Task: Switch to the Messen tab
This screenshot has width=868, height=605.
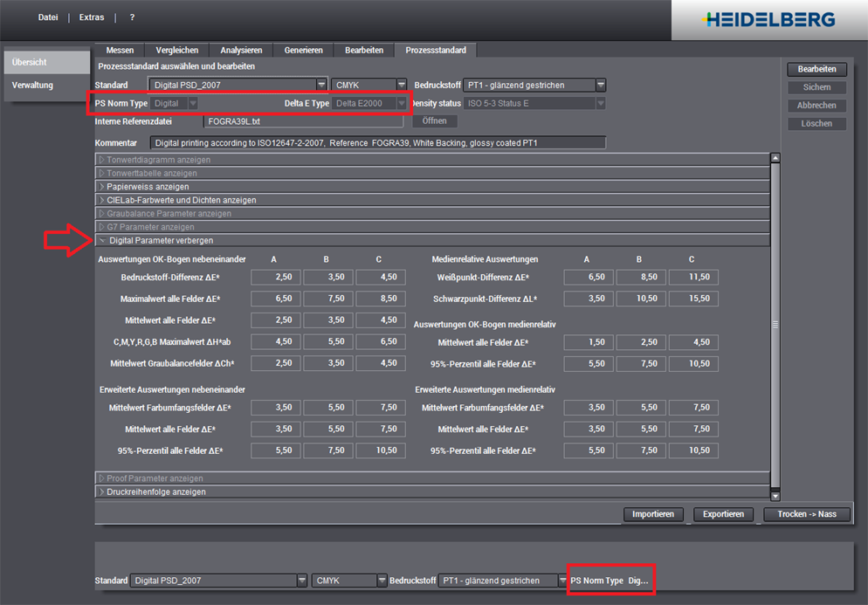Action: click(120, 50)
